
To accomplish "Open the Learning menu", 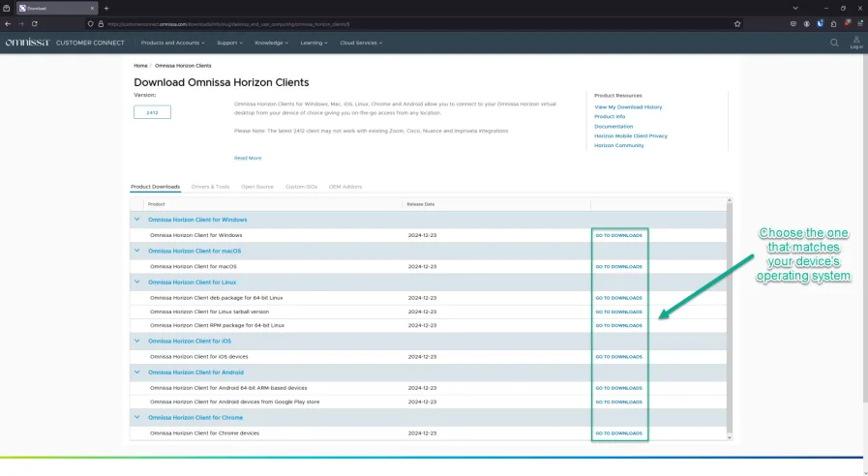I will pos(314,43).
